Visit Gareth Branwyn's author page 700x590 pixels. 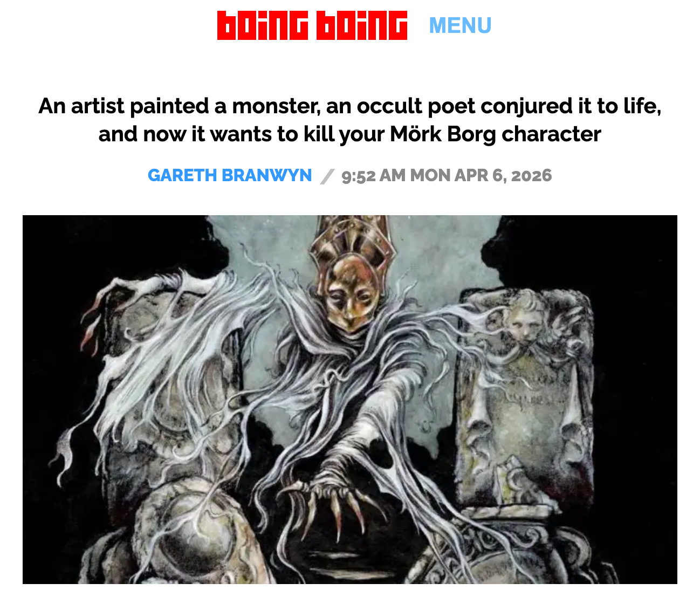point(230,175)
